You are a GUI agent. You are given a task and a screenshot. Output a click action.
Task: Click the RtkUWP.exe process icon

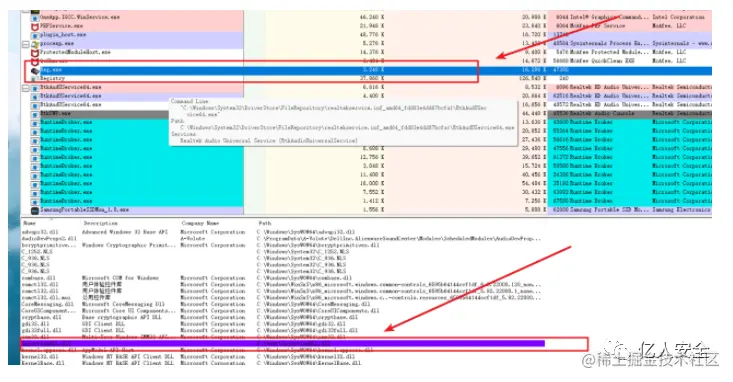[35, 114]
